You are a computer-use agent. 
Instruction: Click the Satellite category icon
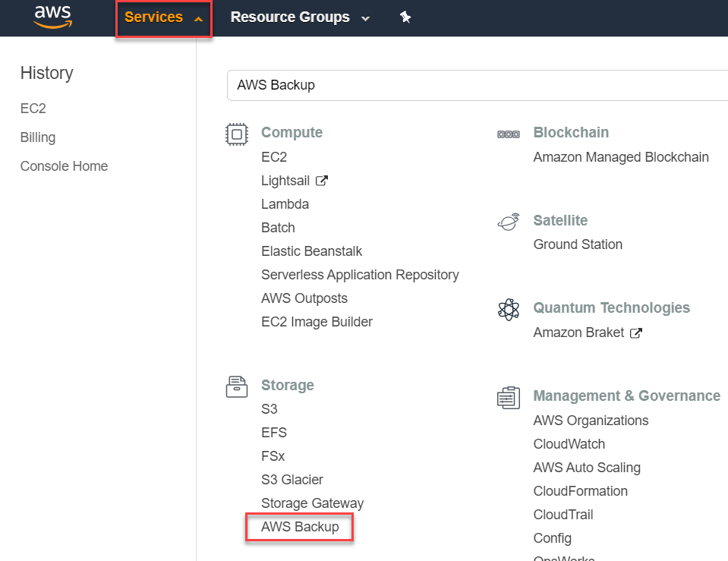(509, 222)
